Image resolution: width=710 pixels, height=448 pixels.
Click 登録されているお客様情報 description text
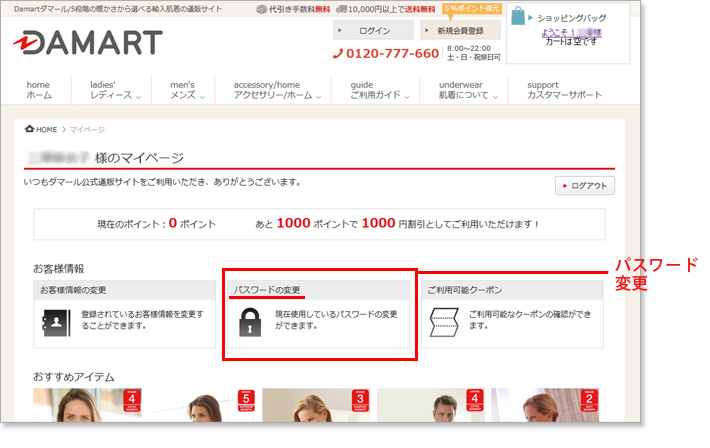click(142, 320)
